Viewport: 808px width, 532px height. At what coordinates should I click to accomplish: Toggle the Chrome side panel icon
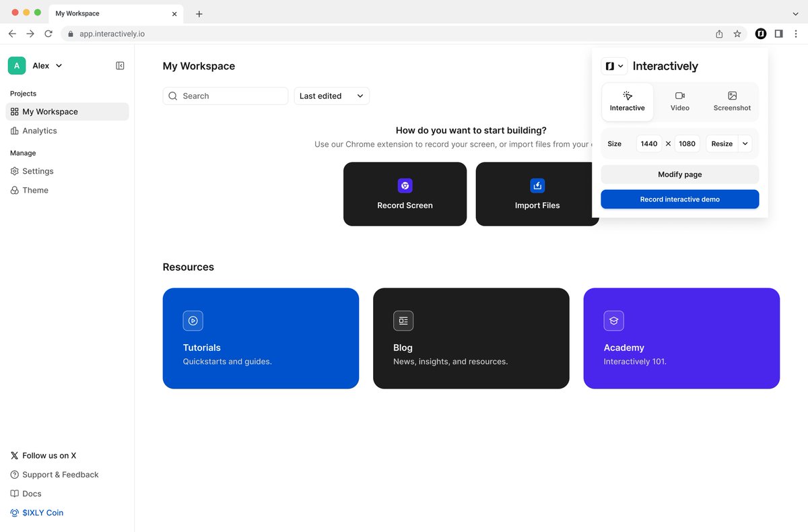pyautogui.click(x=779, y=34)
